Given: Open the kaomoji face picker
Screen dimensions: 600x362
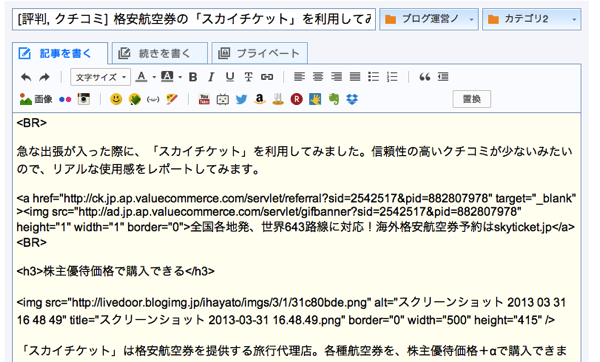Looking at the screenshot, I should [153, 99].
